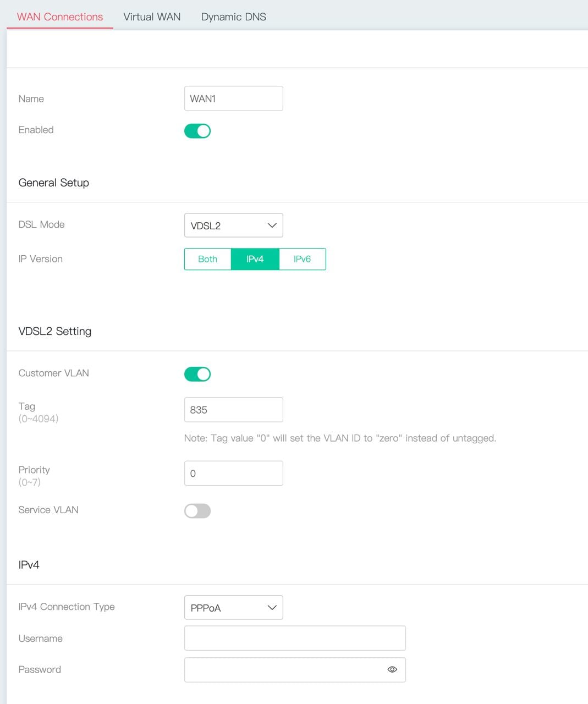Click the Name field containing WAN1
The height and width of the screenshot is (704, 588).
click(234, 98)
